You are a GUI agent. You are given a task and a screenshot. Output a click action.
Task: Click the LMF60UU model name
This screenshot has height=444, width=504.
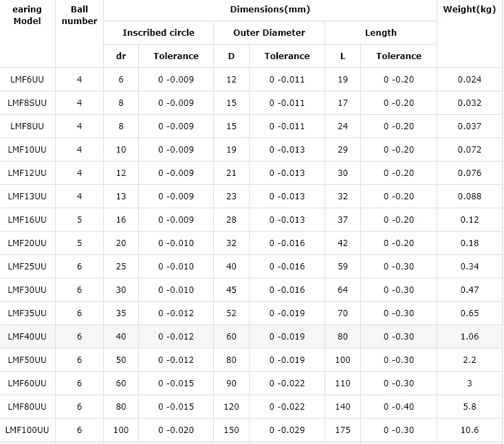click(x=28, y=384)
